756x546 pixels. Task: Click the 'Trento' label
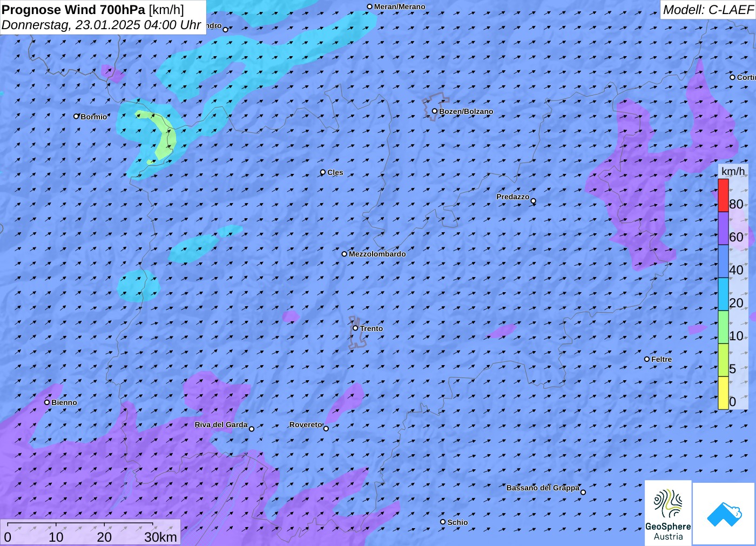[x=372, y=328]
